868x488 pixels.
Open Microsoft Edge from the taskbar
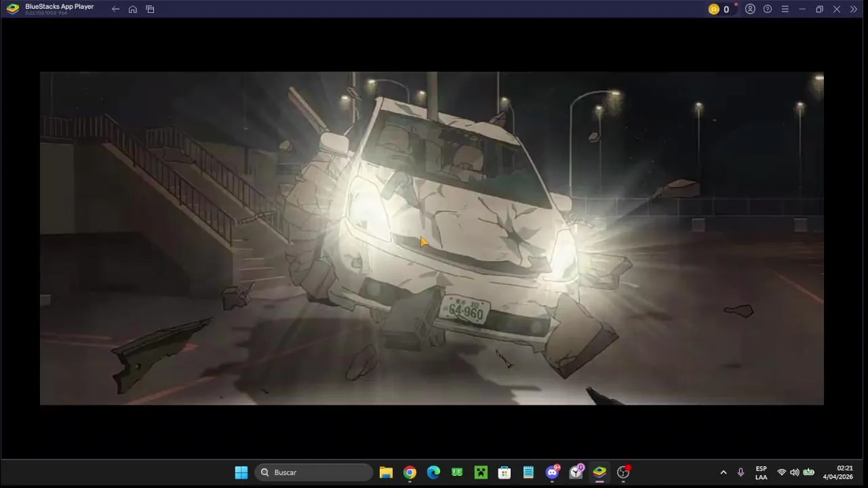pos(433,472)
